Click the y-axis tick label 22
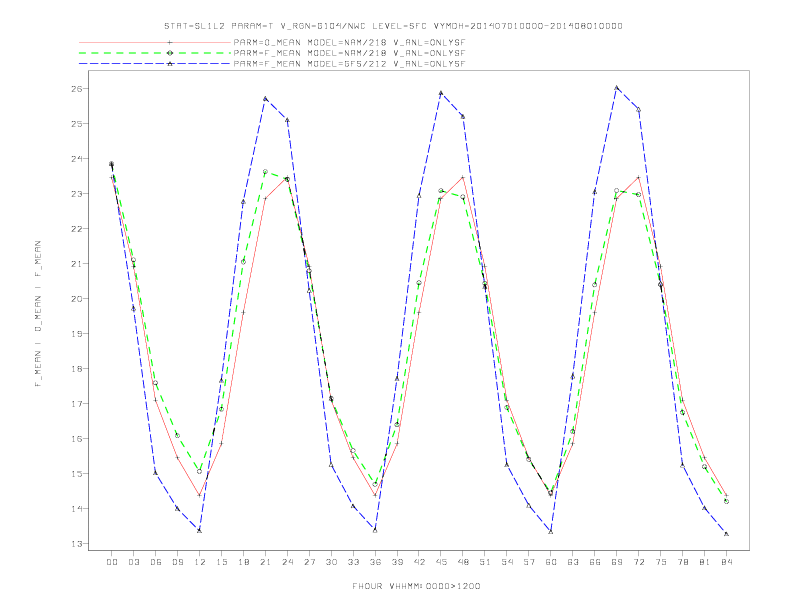 click(77, 229)
